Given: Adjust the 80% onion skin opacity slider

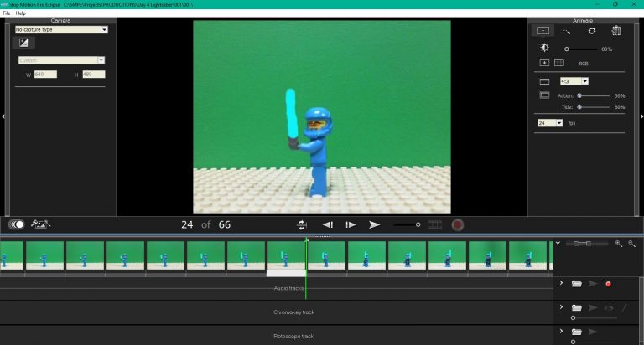Looking at the screenshot, I should [580, 49].
